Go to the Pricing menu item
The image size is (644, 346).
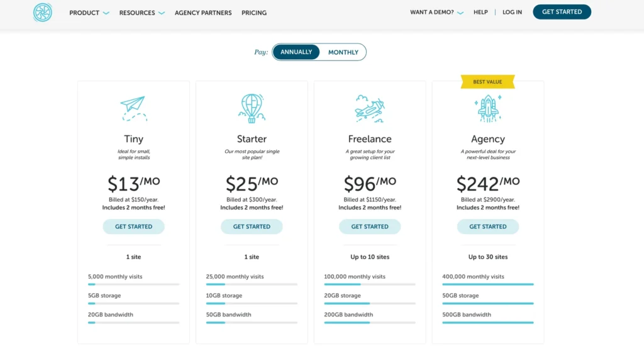pyautogui.click(x=254, y=13)
